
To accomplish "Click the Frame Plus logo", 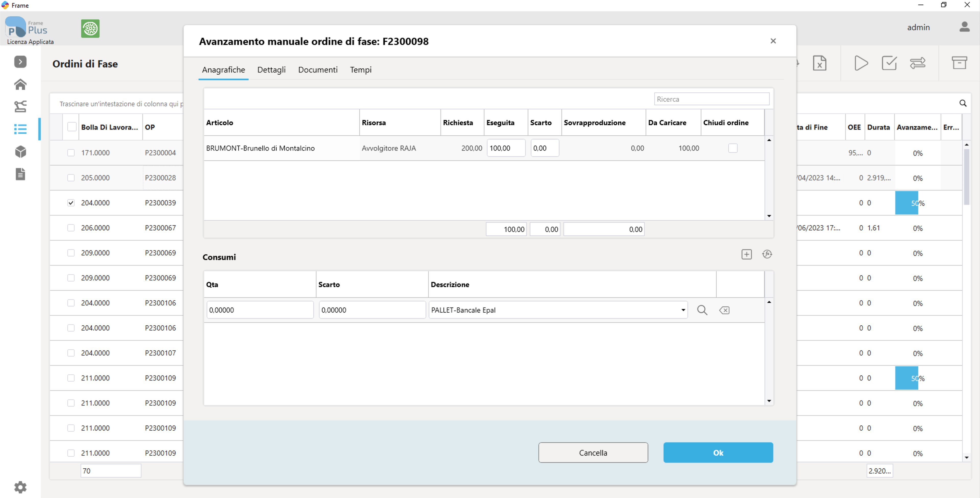I will [27, 27].
